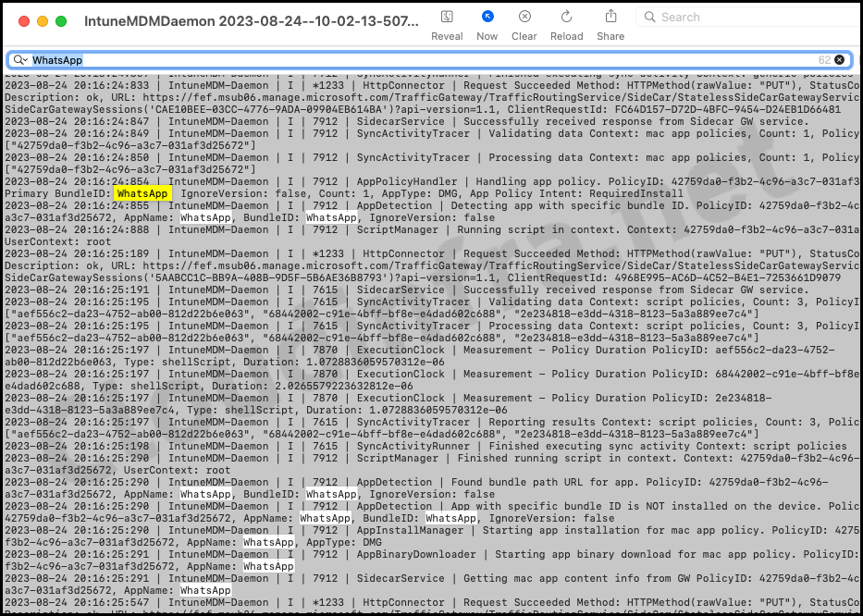
Task: Reload the log file
Action: [566, 17]
